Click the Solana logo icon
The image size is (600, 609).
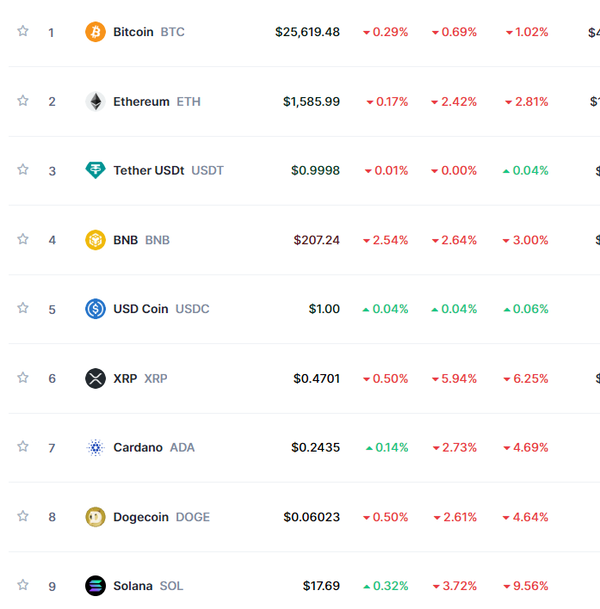click(95, 586)
